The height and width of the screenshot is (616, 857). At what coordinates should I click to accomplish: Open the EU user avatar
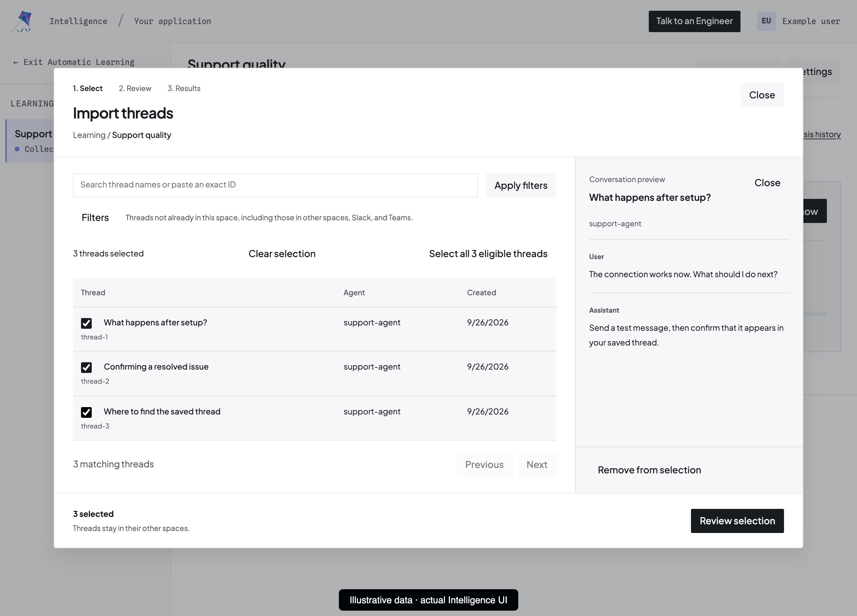click(766, 21)
